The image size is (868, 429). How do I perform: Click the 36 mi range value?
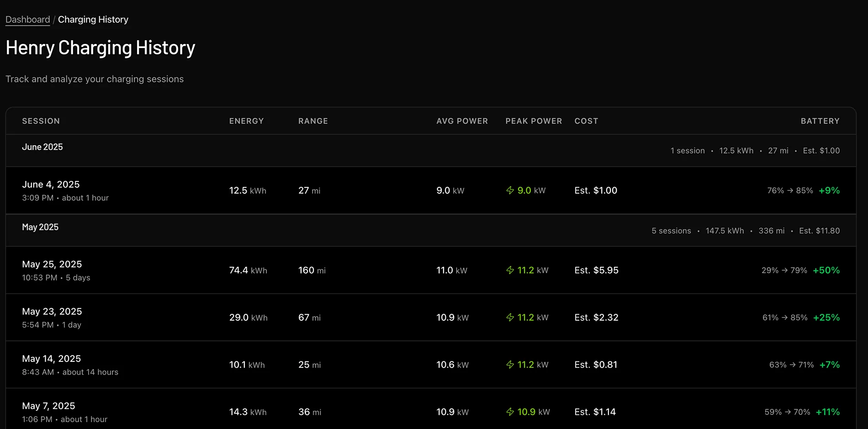pos(310,412)
